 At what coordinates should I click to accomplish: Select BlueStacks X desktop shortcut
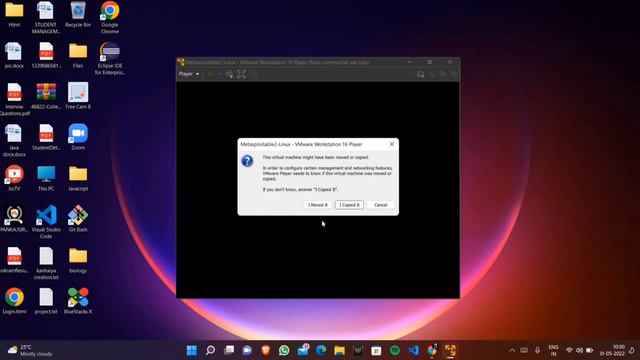[x=78, y=301]
